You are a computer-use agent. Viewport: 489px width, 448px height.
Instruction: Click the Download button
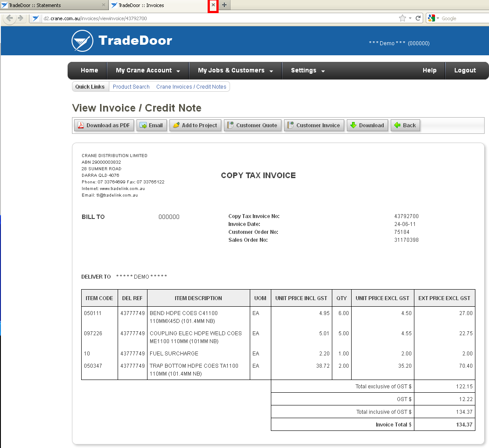tap(367, 125)
